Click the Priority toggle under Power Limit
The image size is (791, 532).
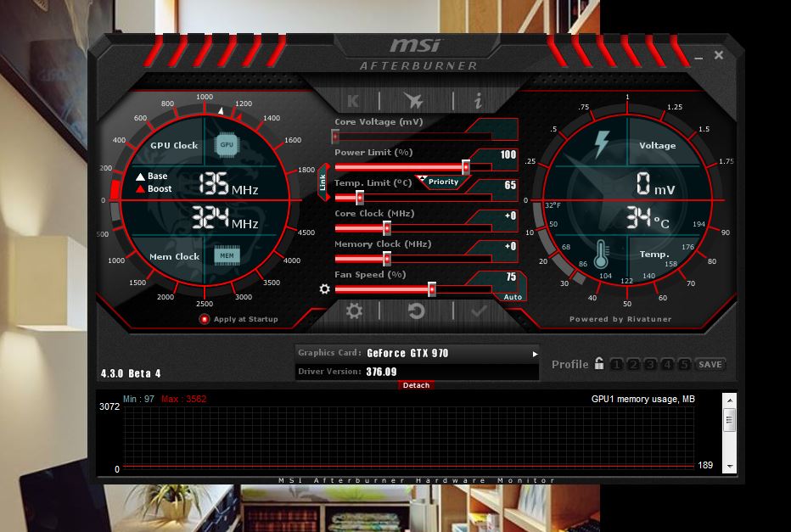click(442, 182)
